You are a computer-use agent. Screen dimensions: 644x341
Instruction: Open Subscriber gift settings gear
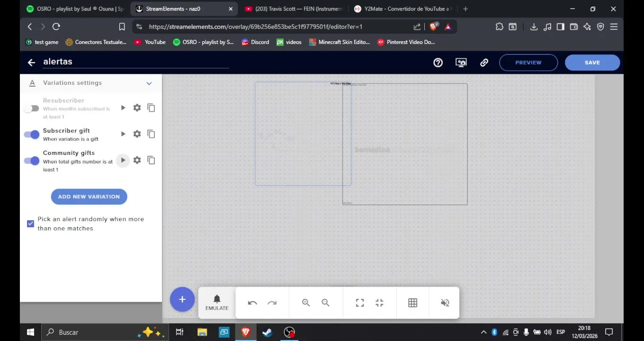coord(137,134)
